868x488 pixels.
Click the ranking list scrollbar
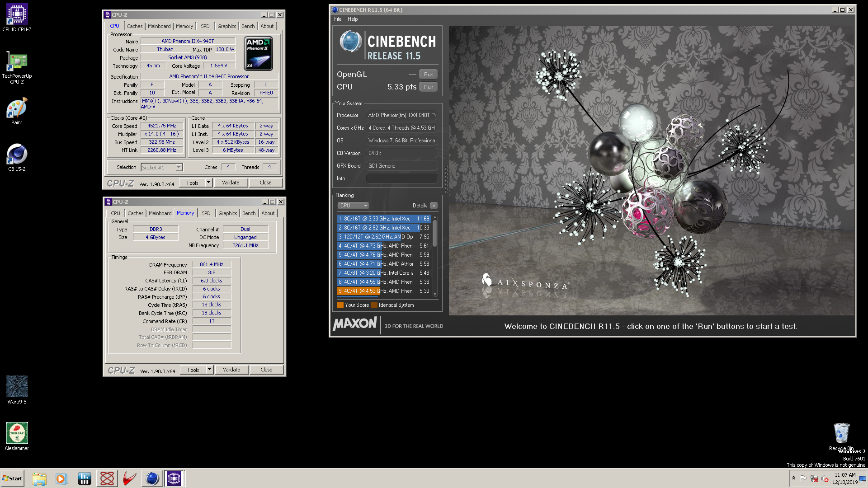(x=435, y=233)
